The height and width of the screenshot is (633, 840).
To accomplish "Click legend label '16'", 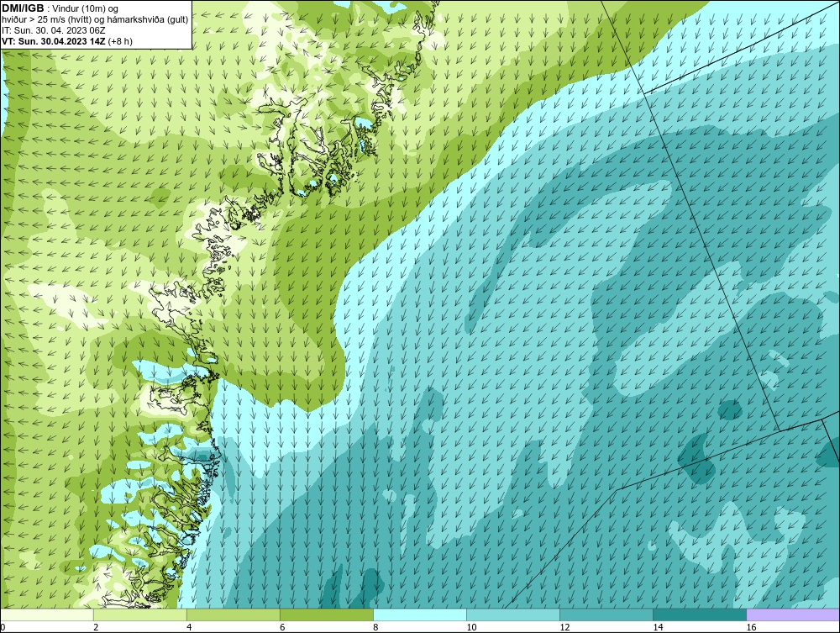I will pos(751,627).
